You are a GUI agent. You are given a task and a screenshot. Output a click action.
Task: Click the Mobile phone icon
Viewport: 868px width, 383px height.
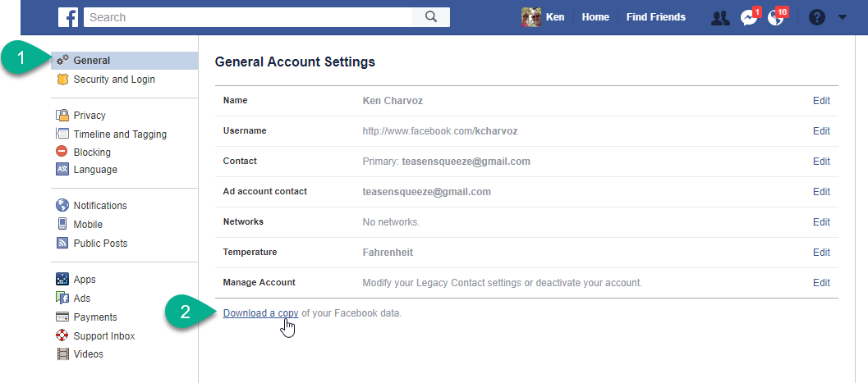[x=62, y=224]
